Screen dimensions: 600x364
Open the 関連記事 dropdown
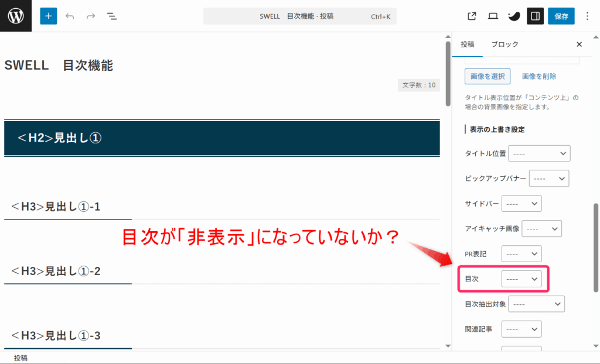click(521, 329)
